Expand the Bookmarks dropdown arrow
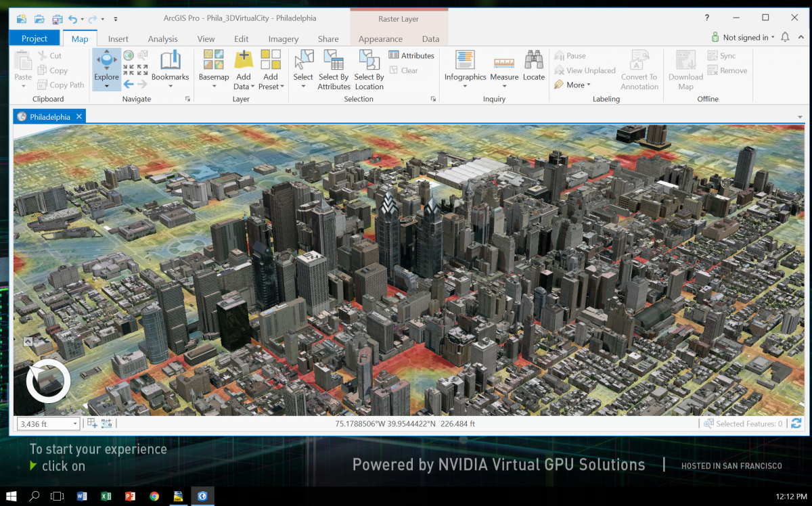 pyautogui.click(x=170, y=86)
